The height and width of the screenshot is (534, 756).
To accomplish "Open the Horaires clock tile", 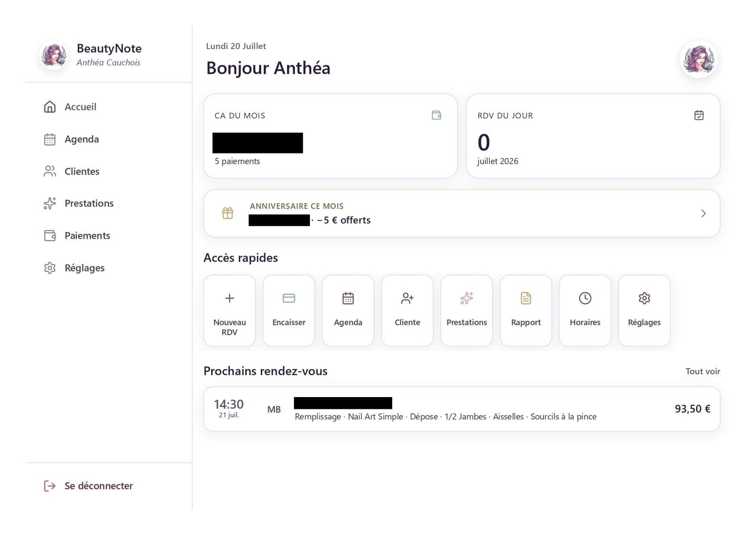I will click(585, 311).
